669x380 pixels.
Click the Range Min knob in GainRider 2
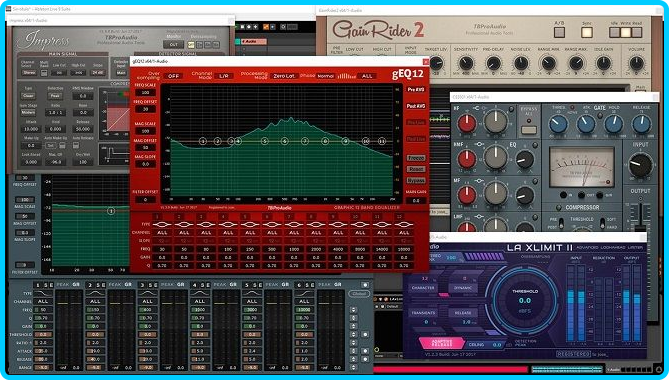[x=548, y=64]
